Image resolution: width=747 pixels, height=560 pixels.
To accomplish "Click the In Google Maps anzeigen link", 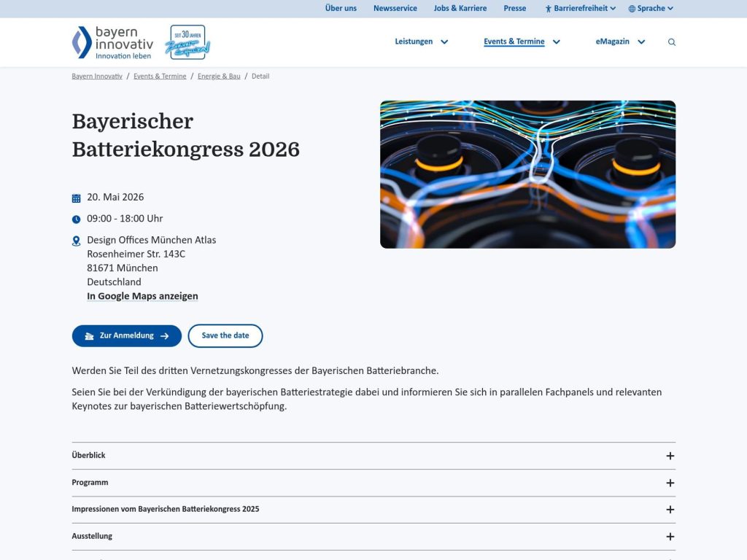I will 142,296.
